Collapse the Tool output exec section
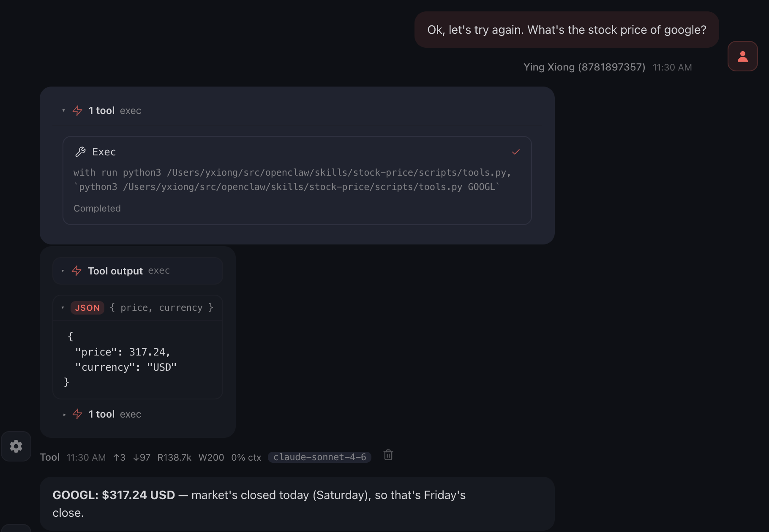 [63, 271]
